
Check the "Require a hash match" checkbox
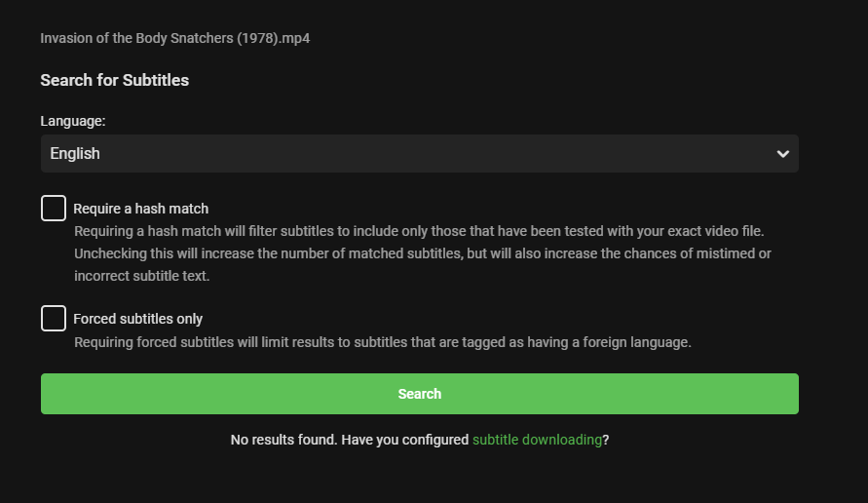[54, 208]
